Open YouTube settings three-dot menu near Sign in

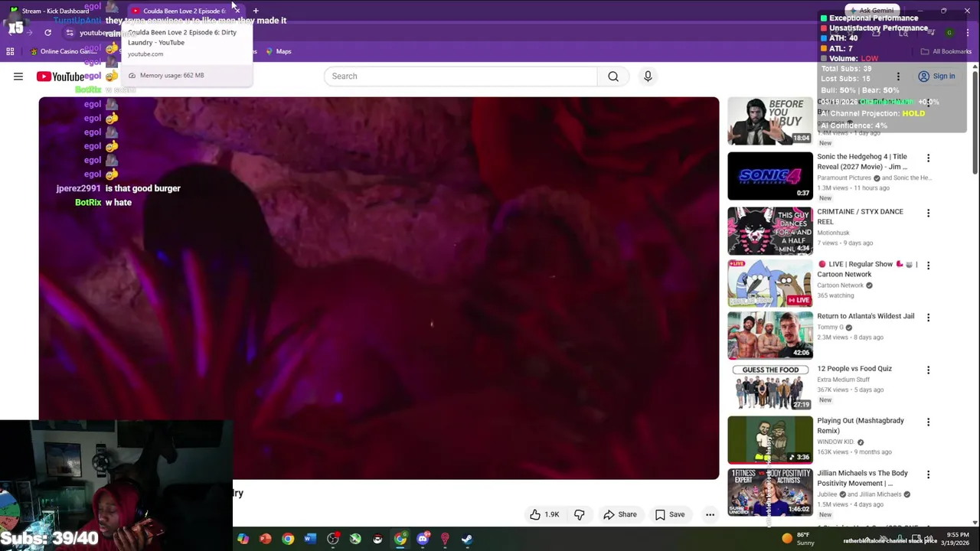[x=898, y=77]
